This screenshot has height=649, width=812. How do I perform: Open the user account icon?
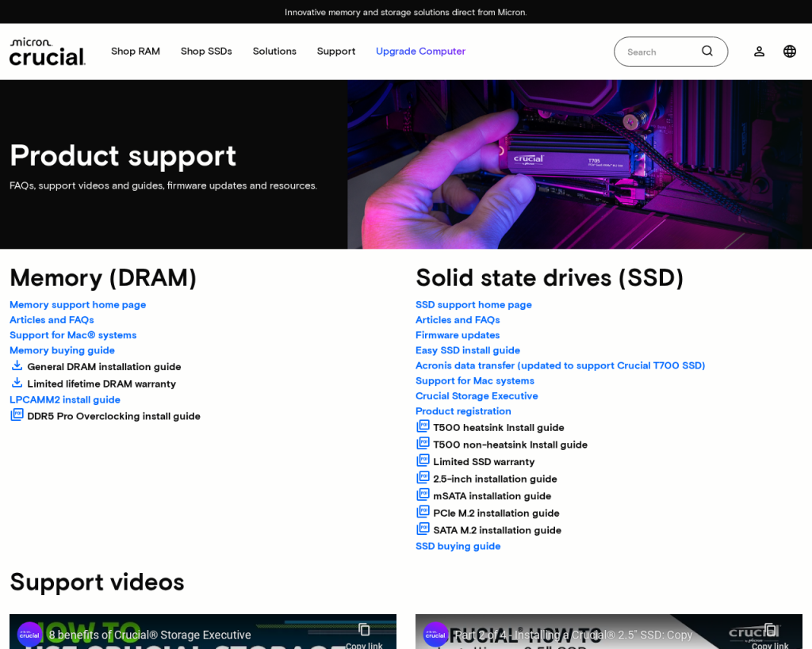click(x=759, y=52)
